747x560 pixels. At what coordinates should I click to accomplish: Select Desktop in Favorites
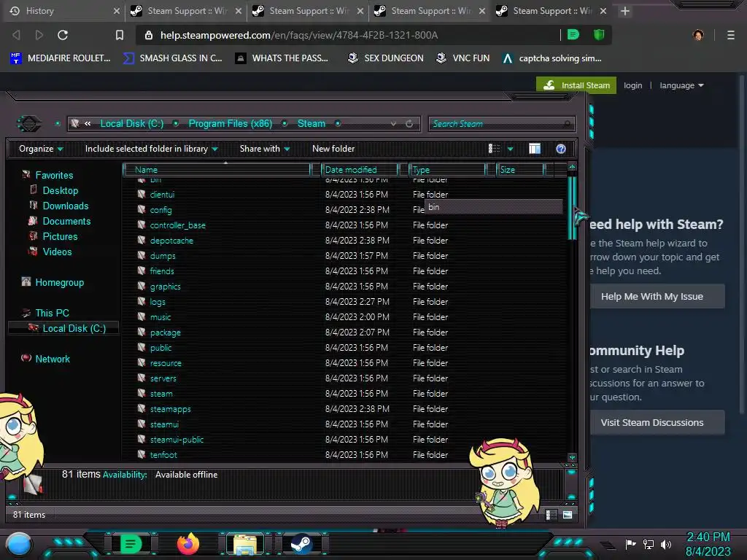[60, 190]
